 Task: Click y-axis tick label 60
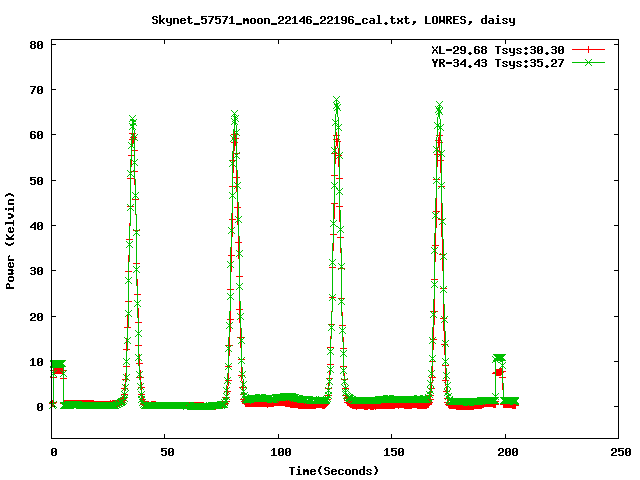click(x=37, y=135)
